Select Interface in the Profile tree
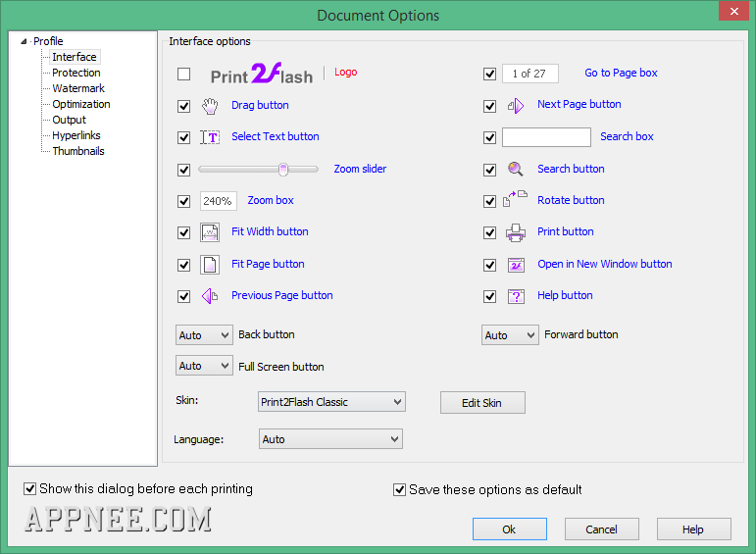 point(75,57)
